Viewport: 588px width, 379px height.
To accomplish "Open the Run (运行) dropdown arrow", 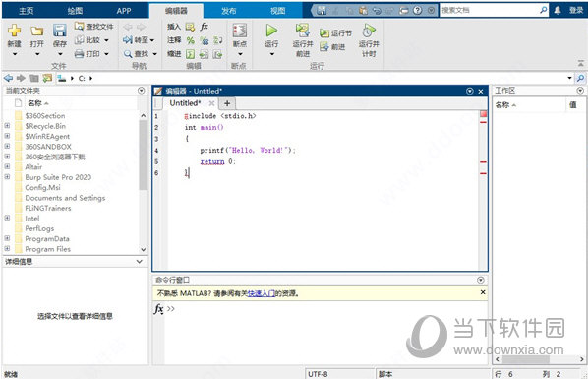I will click(x=271, y=54).
